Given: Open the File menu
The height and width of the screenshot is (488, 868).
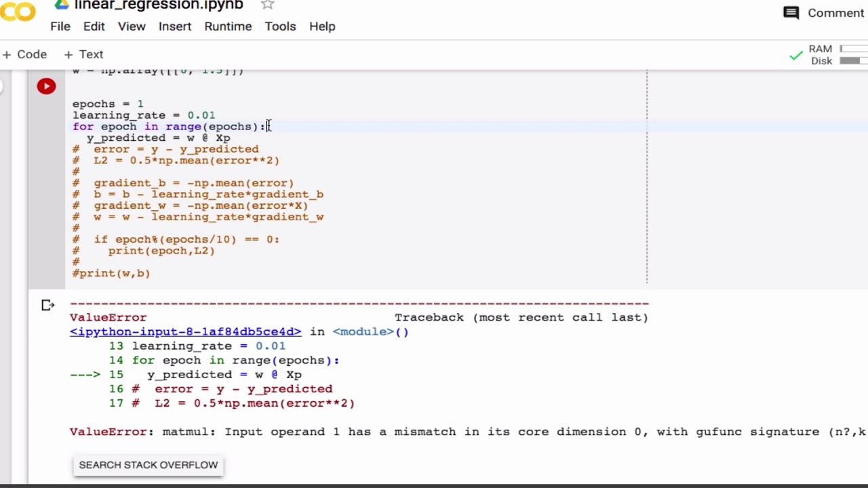Looking at the screenshot, I should coord(60,26).
